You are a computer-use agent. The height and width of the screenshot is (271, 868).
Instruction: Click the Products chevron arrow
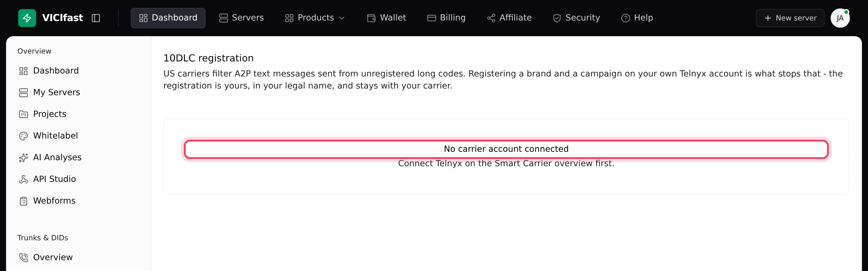pos(342,18)
